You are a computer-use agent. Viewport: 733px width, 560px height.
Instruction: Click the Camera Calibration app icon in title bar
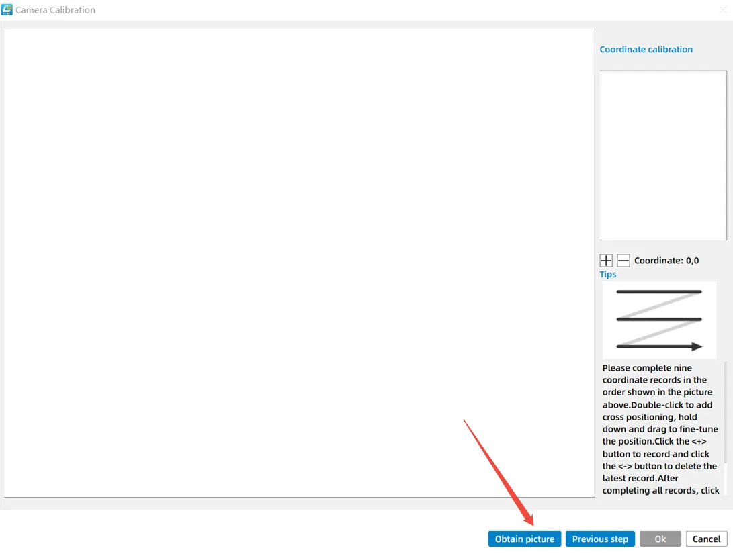pos(7,10)
